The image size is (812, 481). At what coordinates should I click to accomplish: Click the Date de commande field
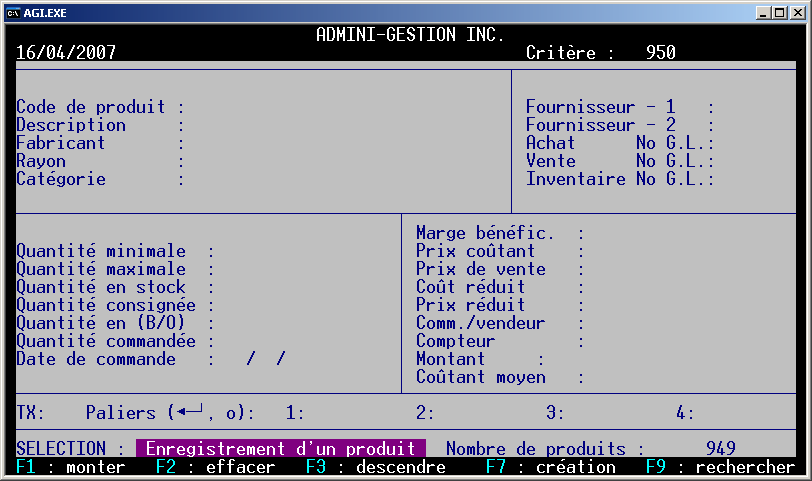[266, 359]
